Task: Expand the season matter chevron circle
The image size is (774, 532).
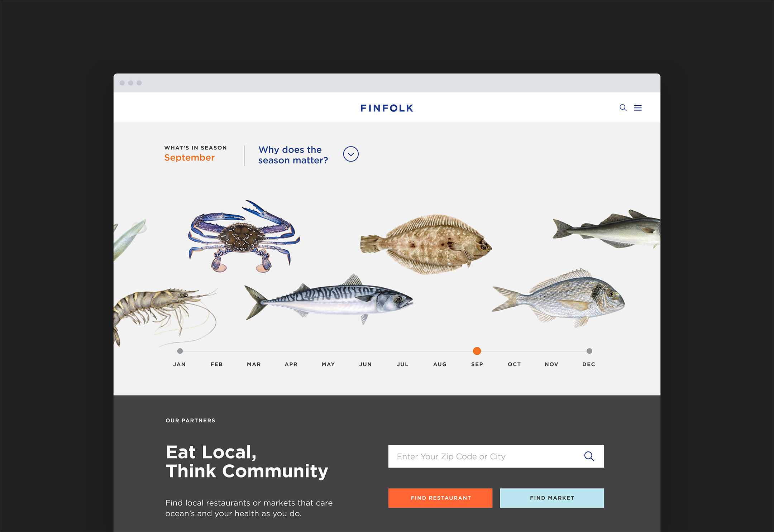Action: point(351,154)
